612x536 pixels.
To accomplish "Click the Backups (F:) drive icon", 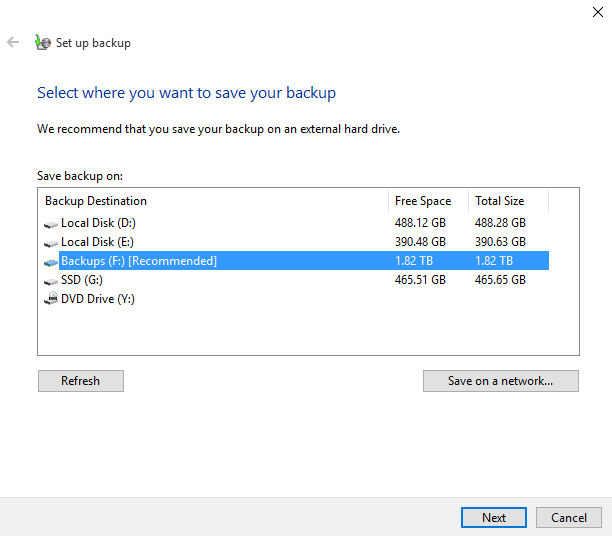I will tap(51, 261).
